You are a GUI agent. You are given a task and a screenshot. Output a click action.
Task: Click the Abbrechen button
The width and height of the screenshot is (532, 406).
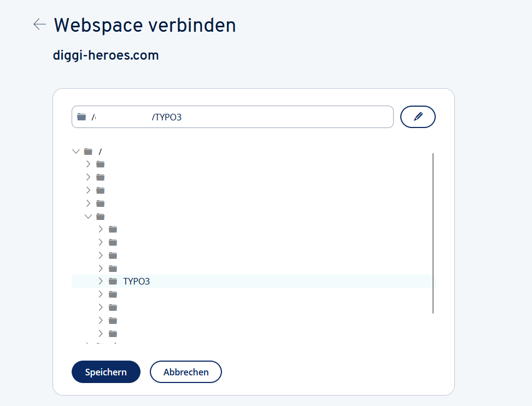(x=185, y=372)
